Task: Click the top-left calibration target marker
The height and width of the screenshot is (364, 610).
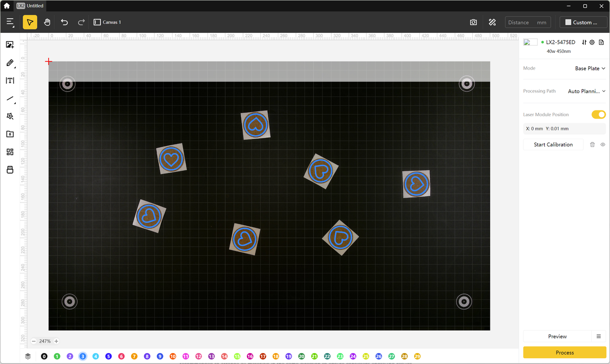Action: (x=68, y=84)
